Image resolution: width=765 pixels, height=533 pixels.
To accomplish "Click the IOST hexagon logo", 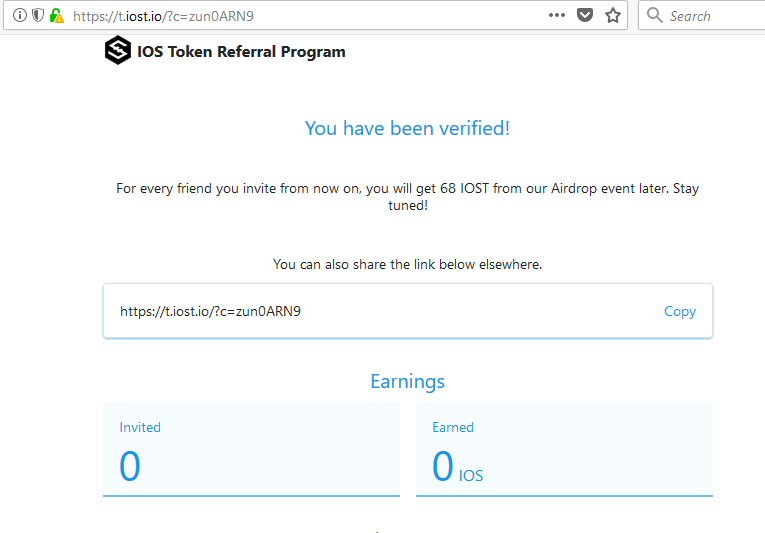I will pyautogui.click(x=118, y=50).
